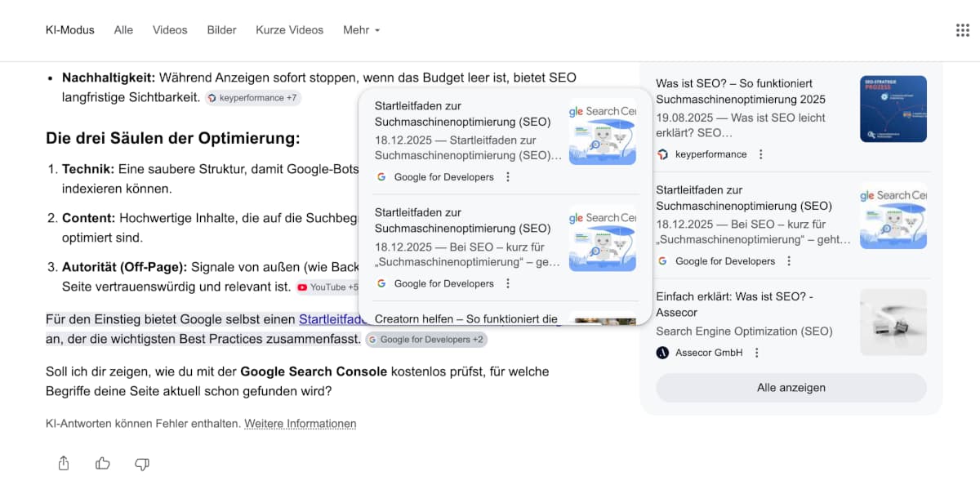Screen dimensions: 980x485
Task: Click the Alle anzeigen button
Action: pyautogui.click(x=791, y=388)
